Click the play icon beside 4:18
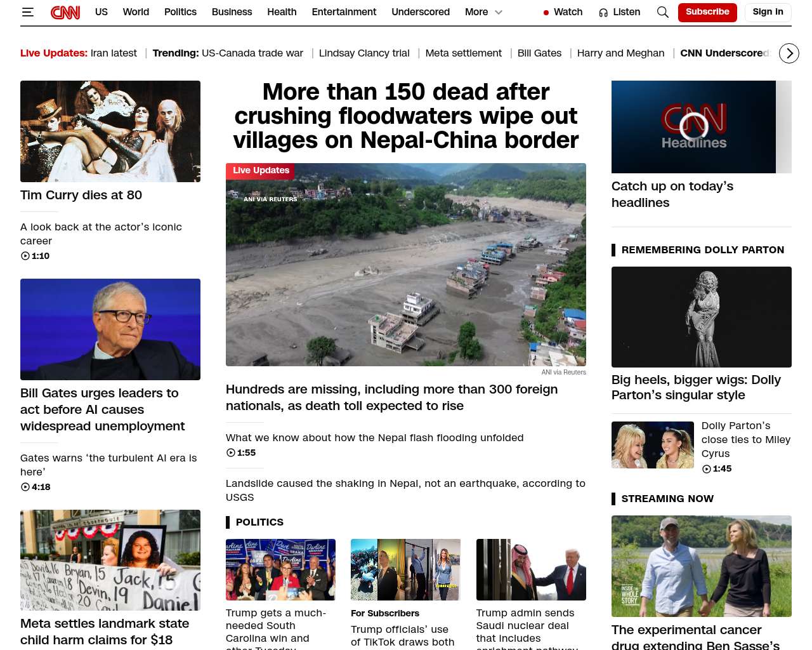 [x=25, y=487]
